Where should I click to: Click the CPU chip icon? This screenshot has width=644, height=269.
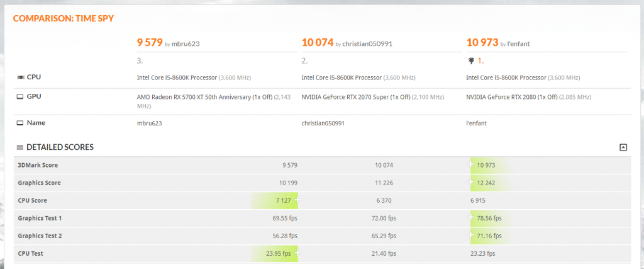(20, 77)
